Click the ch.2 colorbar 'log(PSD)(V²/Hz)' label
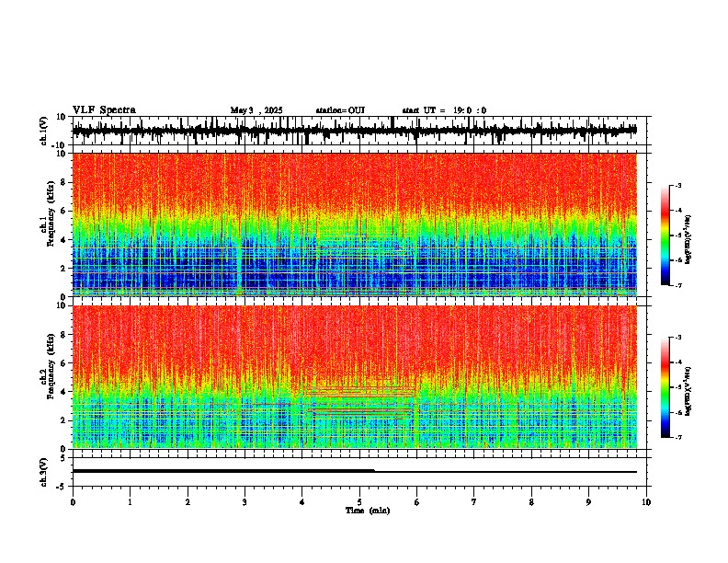728x563 pixels. click(688, 392)
